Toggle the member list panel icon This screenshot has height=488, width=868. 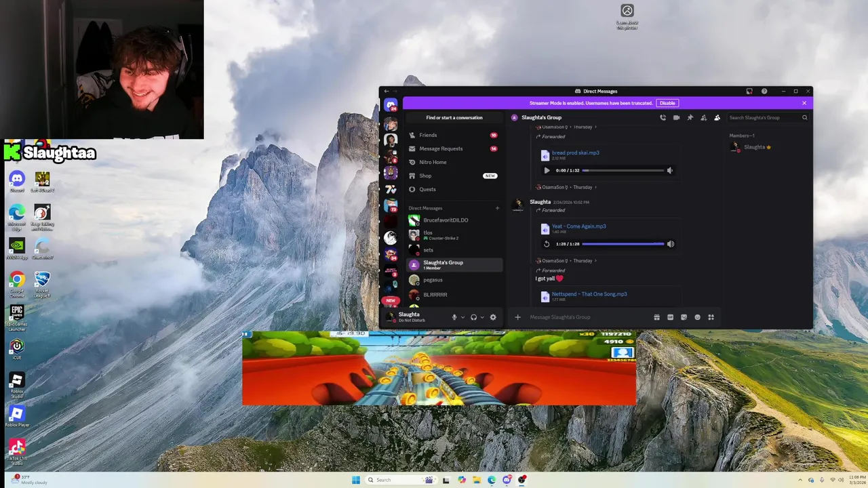(717, 117)
